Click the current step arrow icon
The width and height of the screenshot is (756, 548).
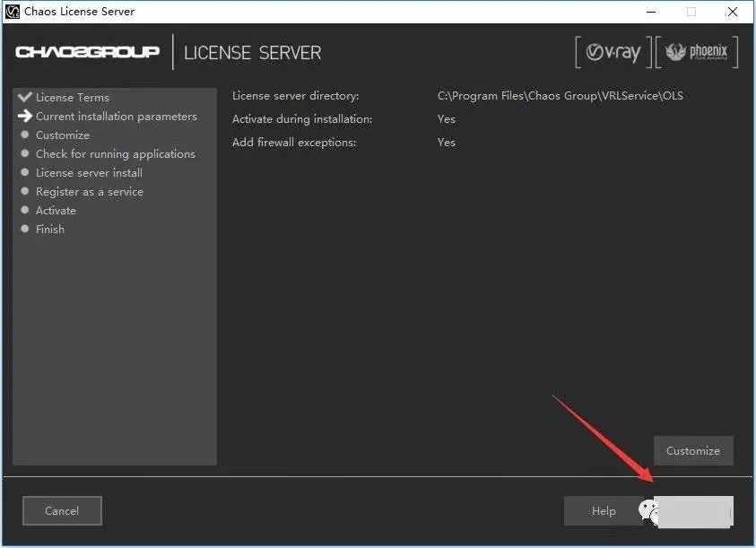(x=24, y=116)
